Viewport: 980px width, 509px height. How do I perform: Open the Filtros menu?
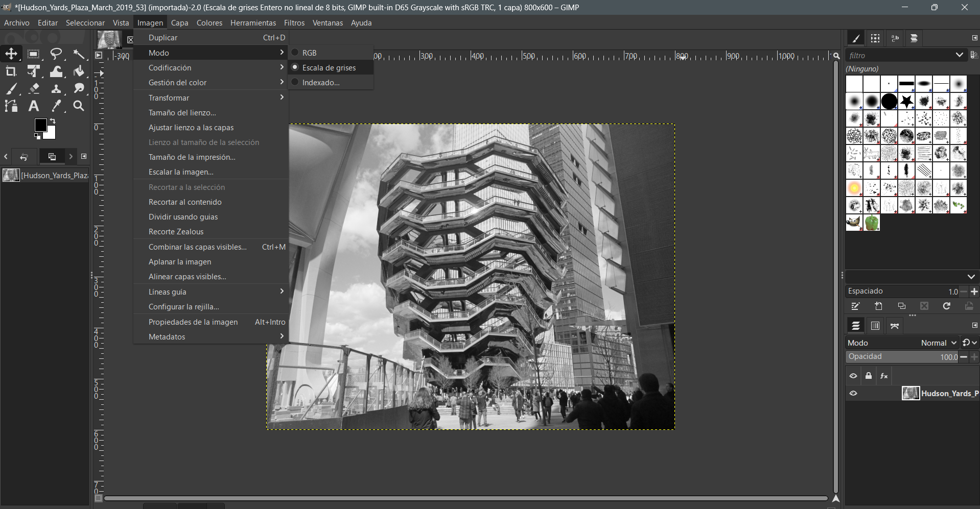pyautogui.click(x=294, y=23)
